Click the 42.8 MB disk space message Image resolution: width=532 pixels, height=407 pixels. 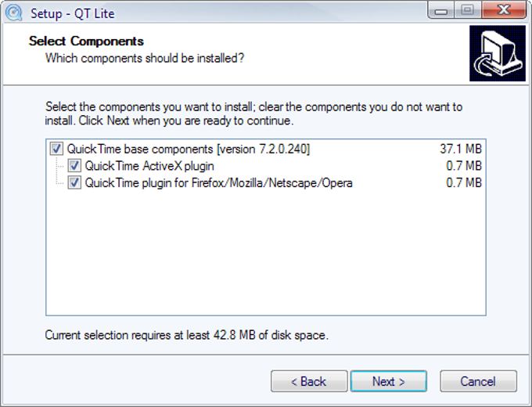coord(187,335)
